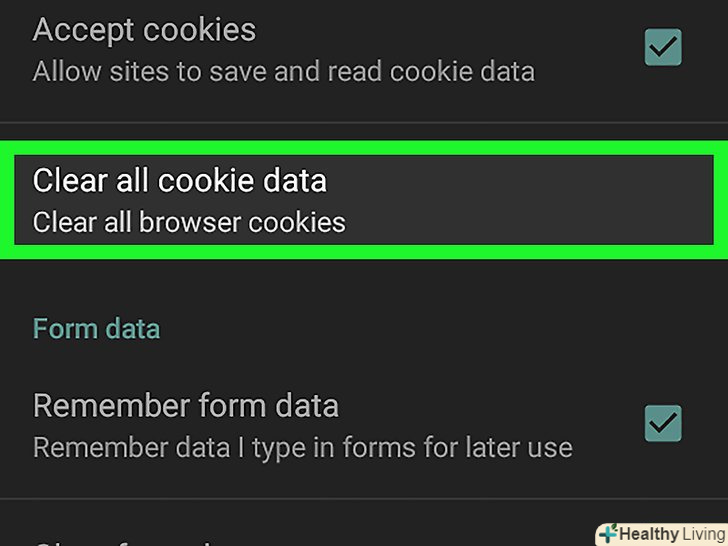Toggle the Remember form data checkbox

click(x=662, y=423)
